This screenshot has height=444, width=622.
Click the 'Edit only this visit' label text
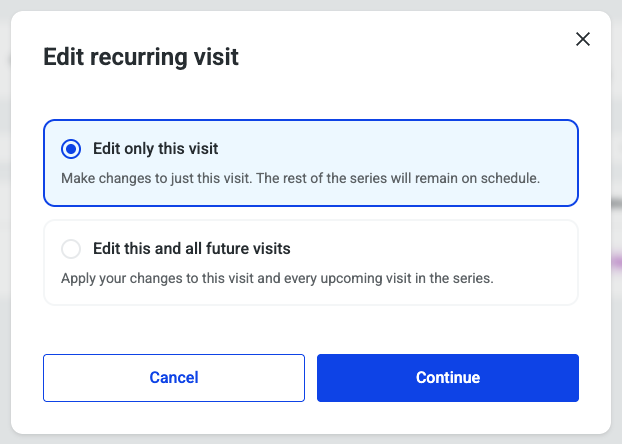[x=156, y=149]
